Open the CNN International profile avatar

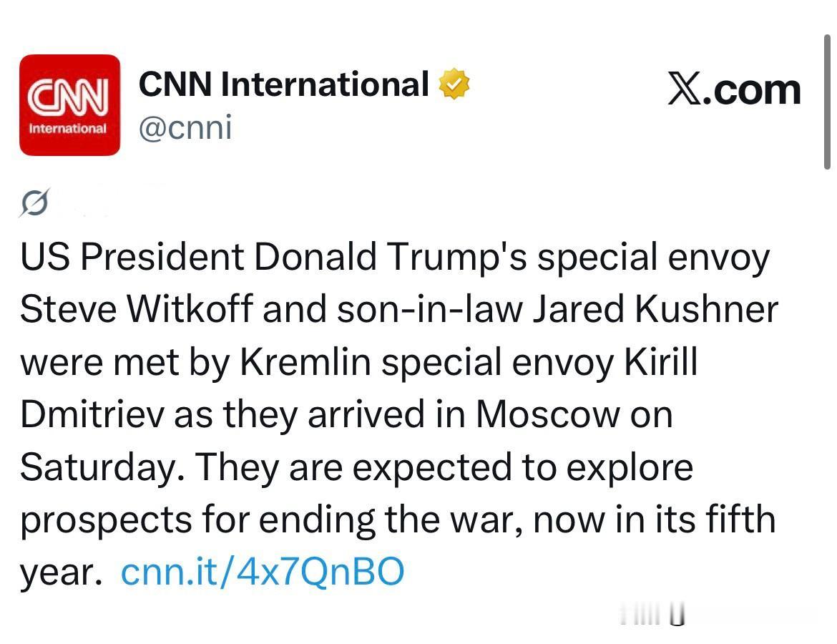(x=70, y=105)
